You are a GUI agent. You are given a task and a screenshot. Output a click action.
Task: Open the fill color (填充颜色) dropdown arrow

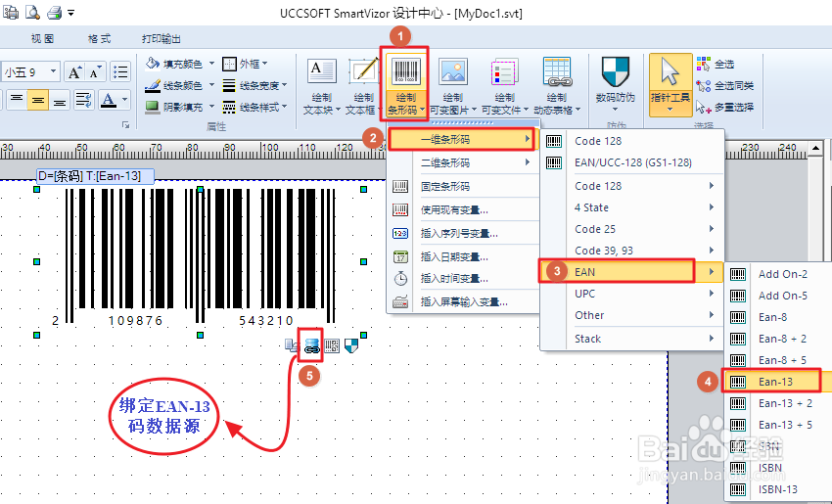[x=211, y=64]
